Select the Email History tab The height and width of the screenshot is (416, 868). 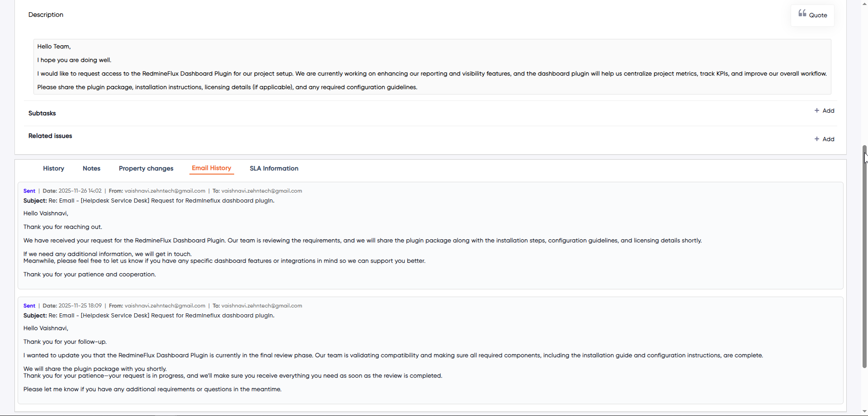point(211,168)
